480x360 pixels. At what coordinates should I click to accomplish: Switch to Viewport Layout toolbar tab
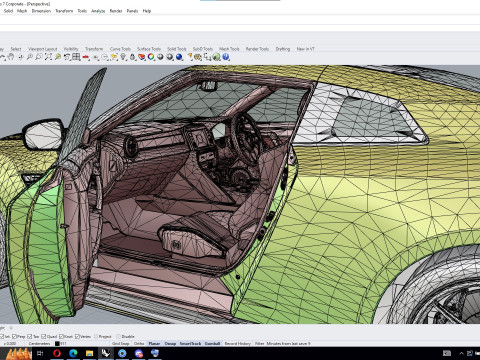pos(42,49)
